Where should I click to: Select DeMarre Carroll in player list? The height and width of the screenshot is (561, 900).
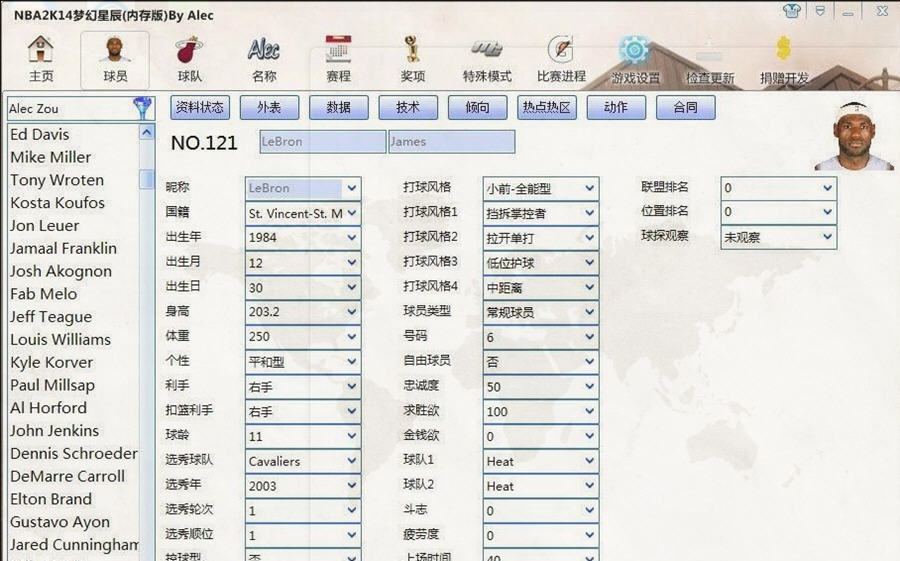(67, 477)
